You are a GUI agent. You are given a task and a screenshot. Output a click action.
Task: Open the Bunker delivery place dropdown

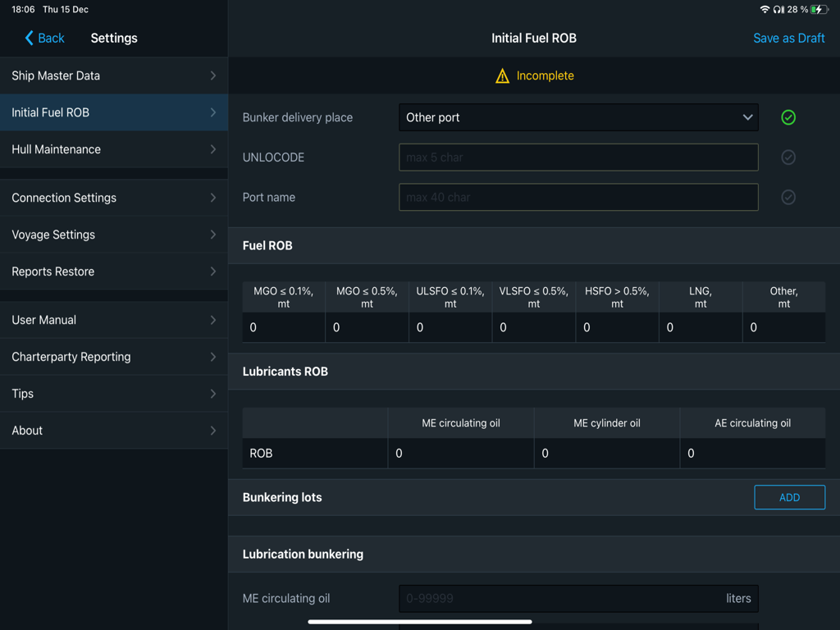tap(578, 117)
